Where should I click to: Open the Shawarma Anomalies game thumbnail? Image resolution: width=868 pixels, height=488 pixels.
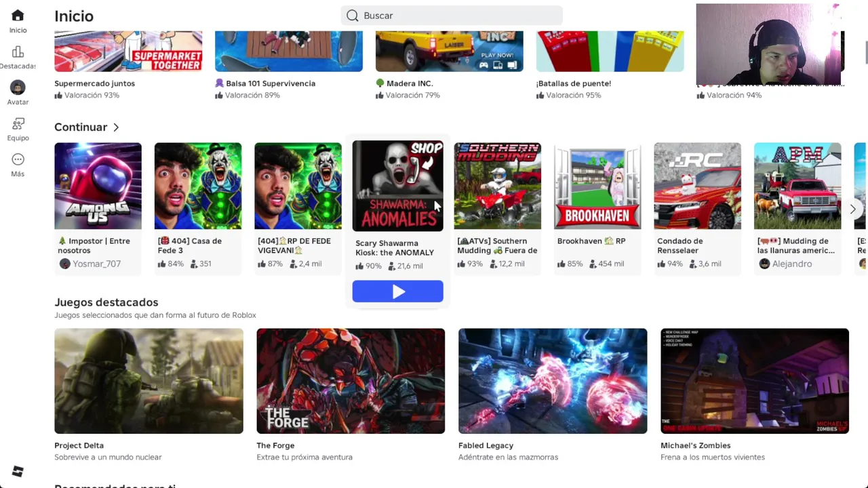pyautogui.click(x=397, y=186)
